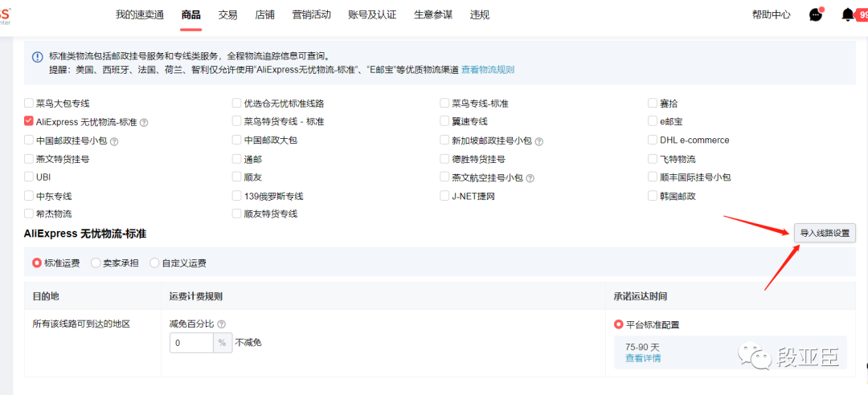Check the 顺友 checkbox
Screen dimensions: 868x395
click(x=237, y=177)
